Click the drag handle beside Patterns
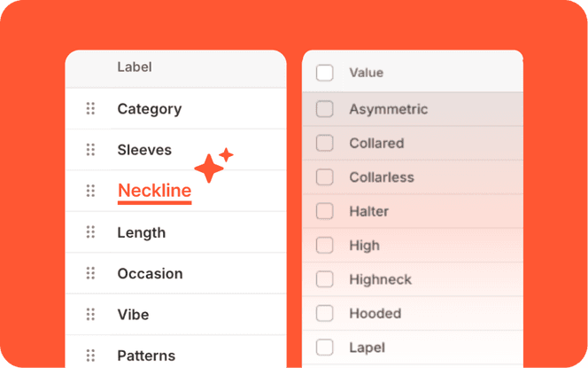This screenshot has height=368, width=588. [x=90, y=356]
